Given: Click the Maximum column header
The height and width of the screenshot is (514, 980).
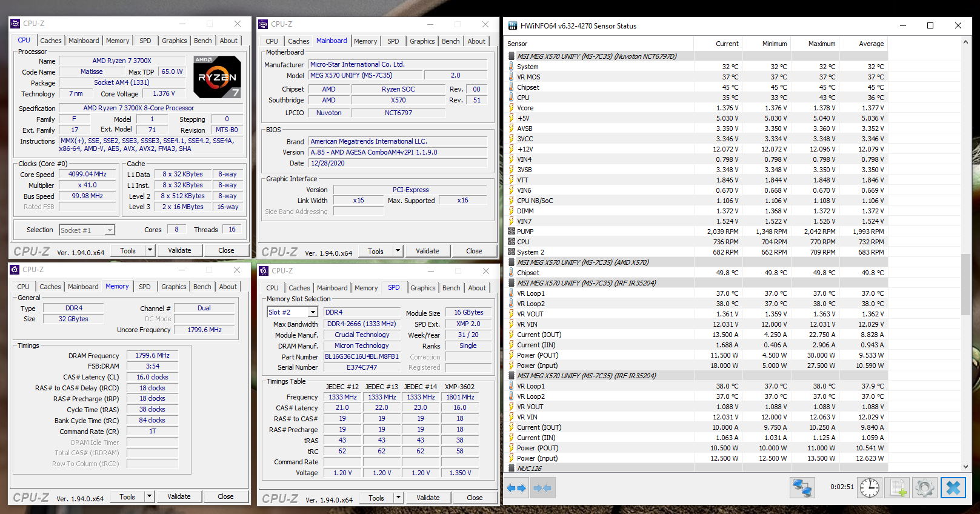Looking at the screenshot, I should click(x=821, y=44).
